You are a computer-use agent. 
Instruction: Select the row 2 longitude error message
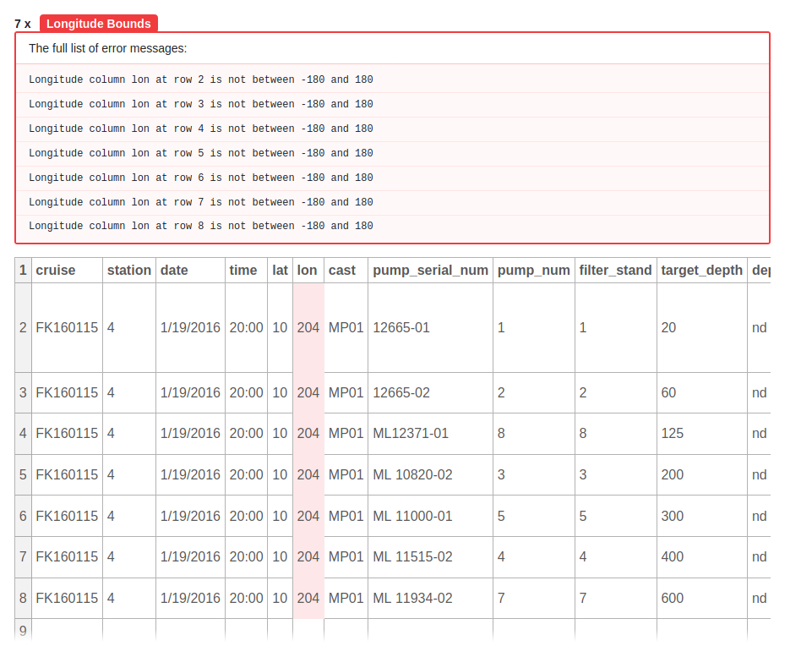392,79
